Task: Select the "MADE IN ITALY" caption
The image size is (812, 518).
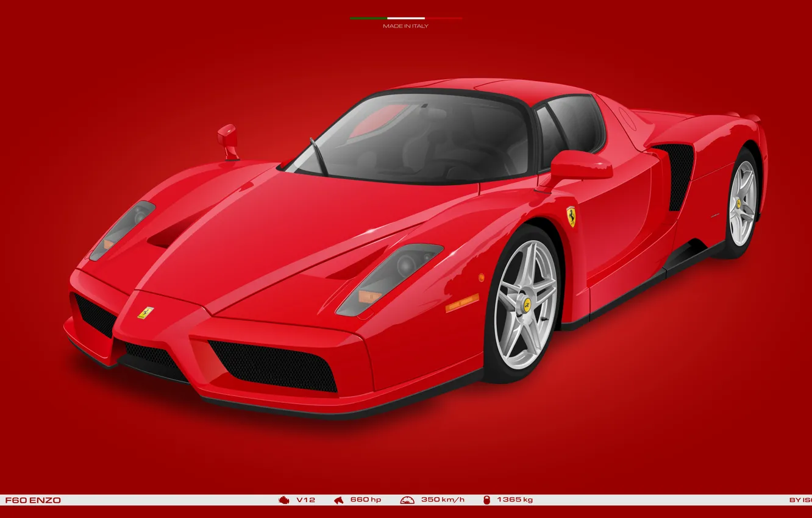Action: tap(405, 26)
